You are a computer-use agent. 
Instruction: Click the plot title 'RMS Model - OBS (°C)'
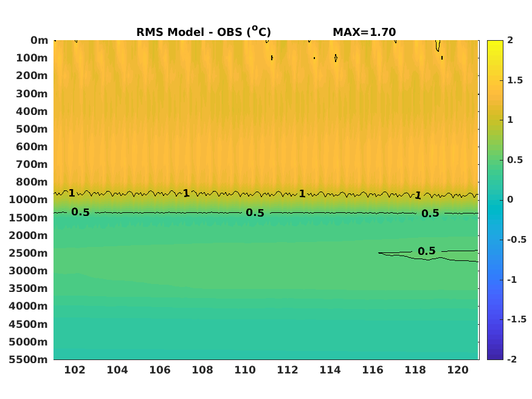pyautogui.click(x=204, y=32)
